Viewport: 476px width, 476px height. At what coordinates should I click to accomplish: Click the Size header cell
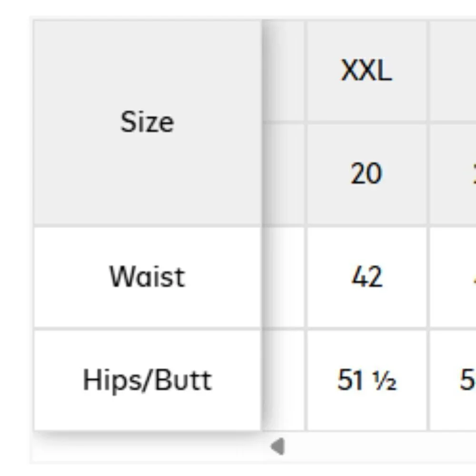pos(148,123)
